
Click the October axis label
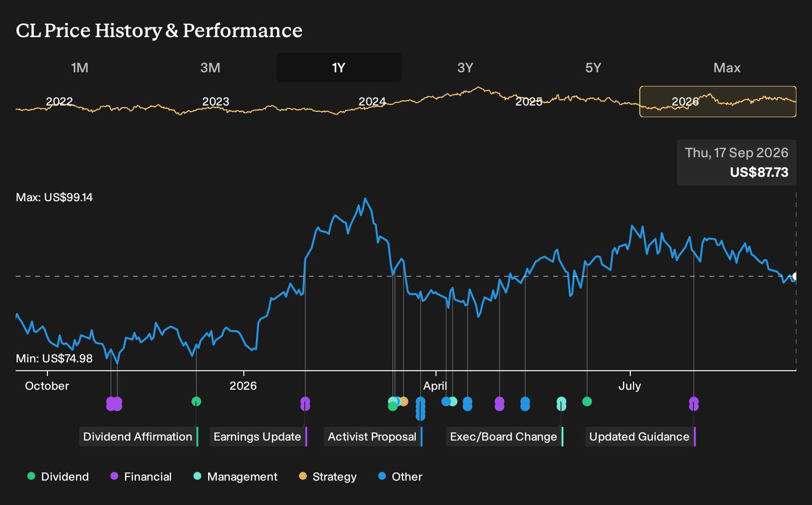coord(47,386)
